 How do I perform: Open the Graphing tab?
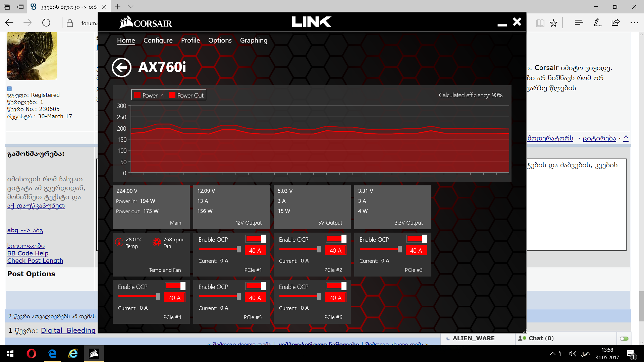(x=254, y=40)
